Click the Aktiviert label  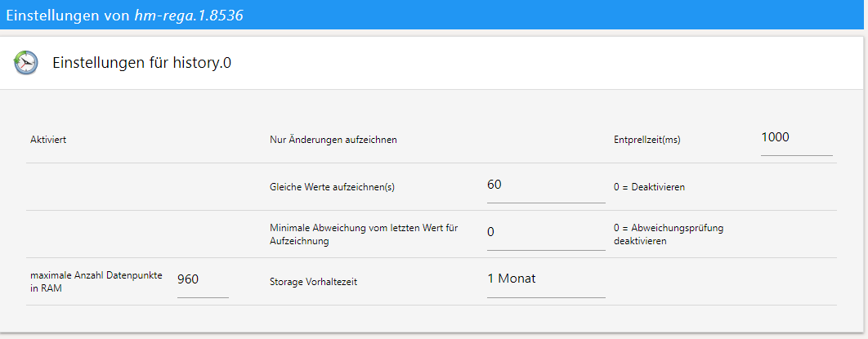point(48,140)
